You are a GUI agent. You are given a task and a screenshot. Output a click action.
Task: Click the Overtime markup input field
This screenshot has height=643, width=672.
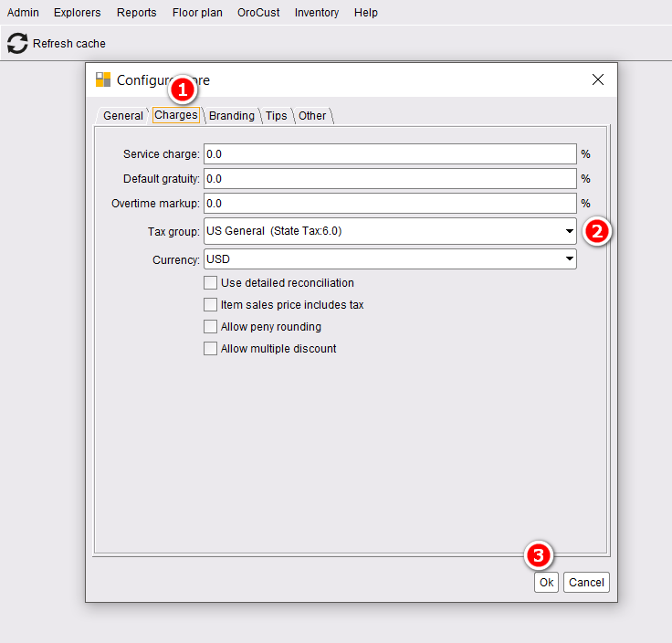tap(390, 203)
